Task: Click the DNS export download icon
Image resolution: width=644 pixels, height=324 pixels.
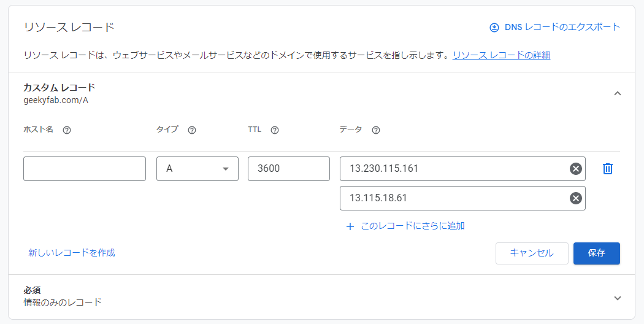Action: click(494, 28)
